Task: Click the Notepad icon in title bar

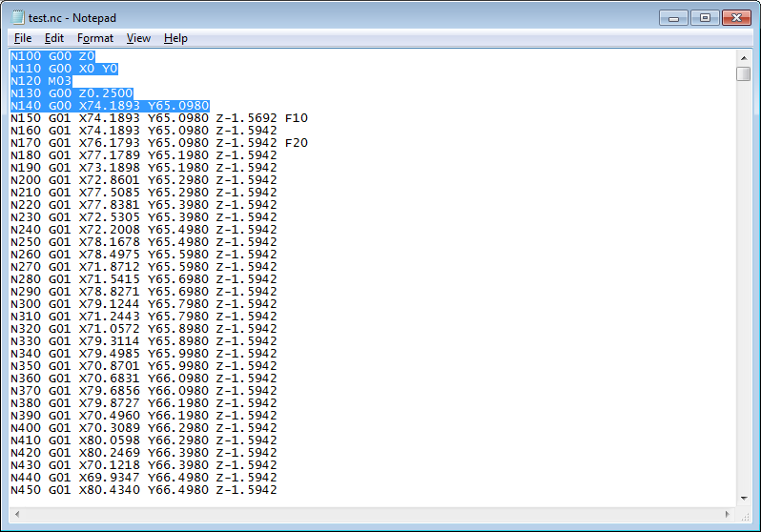Action: click(18, 17)
